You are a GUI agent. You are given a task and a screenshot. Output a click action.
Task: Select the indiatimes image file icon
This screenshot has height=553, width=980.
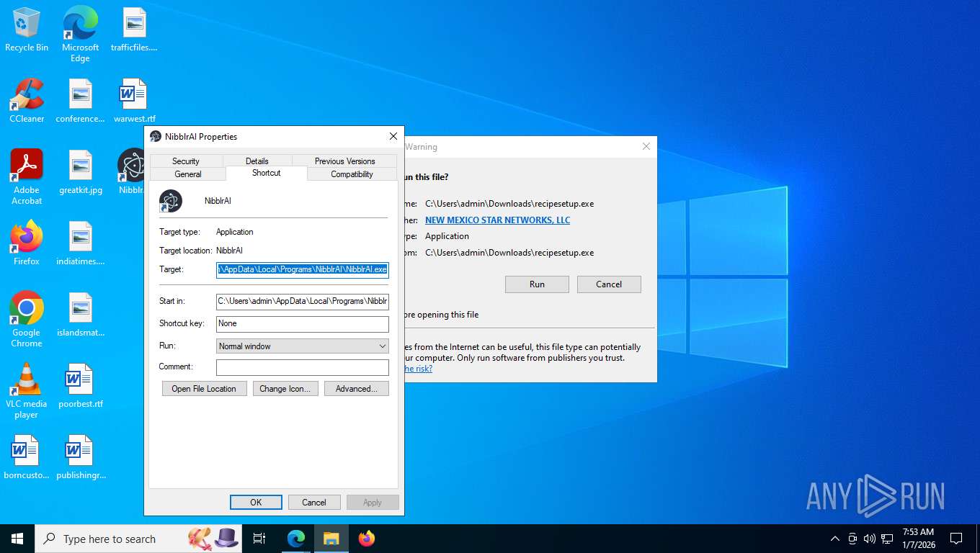tap(80, 243)
